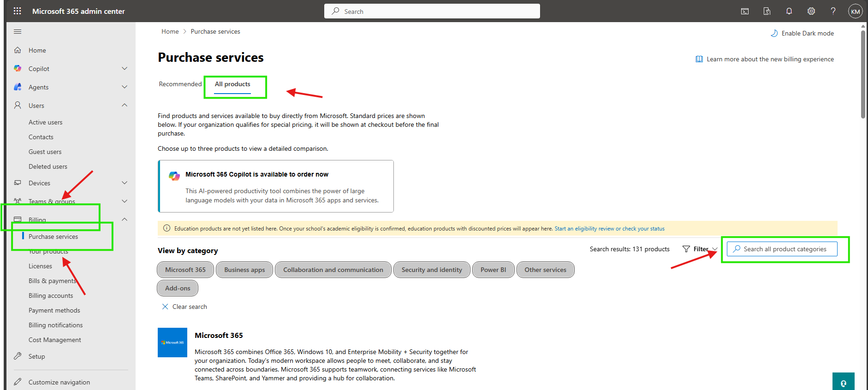Click the Copilot icon in sidebar

pyautogui.click(x=18, y=69)
